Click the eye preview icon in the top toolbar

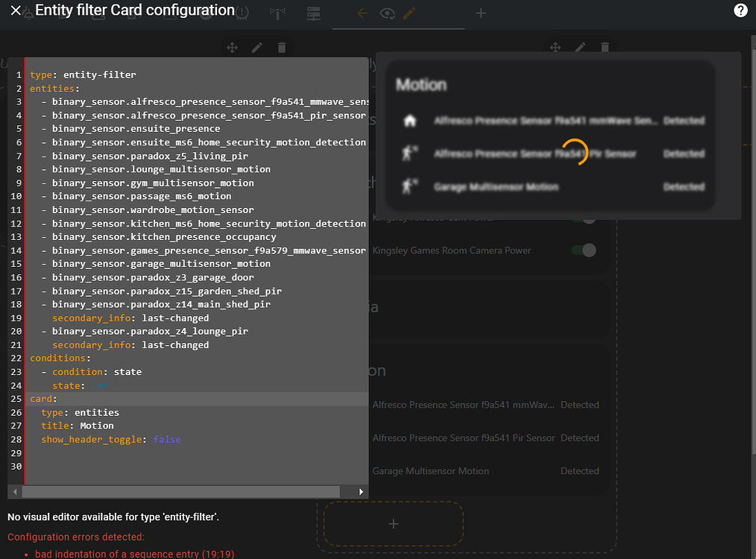(x=387, y=13)
